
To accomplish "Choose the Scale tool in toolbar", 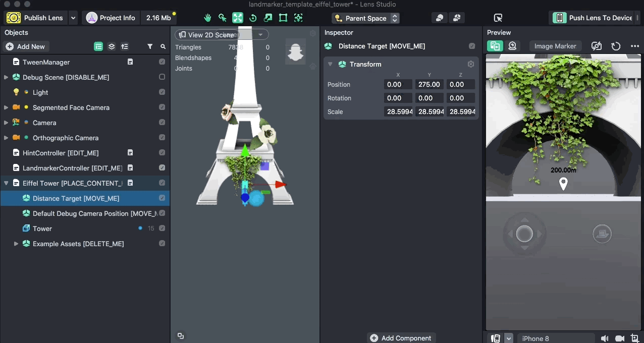I will (268, 18).
